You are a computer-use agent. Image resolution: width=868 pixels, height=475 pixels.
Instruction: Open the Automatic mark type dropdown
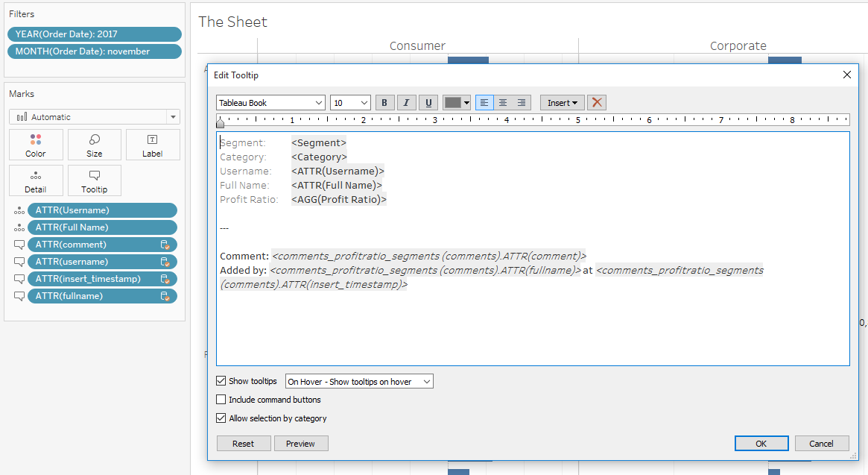click(95, 117)
